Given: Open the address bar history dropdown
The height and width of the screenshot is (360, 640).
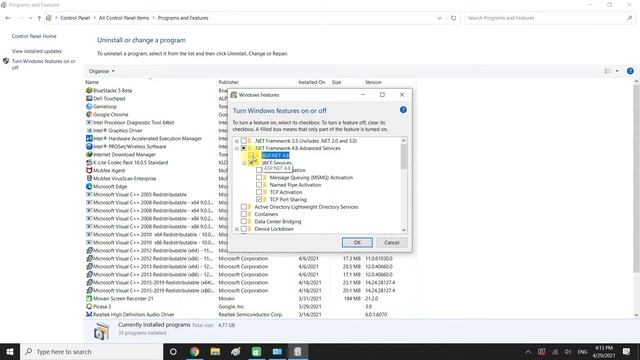Looking at the screenshot, I should 439,18.
